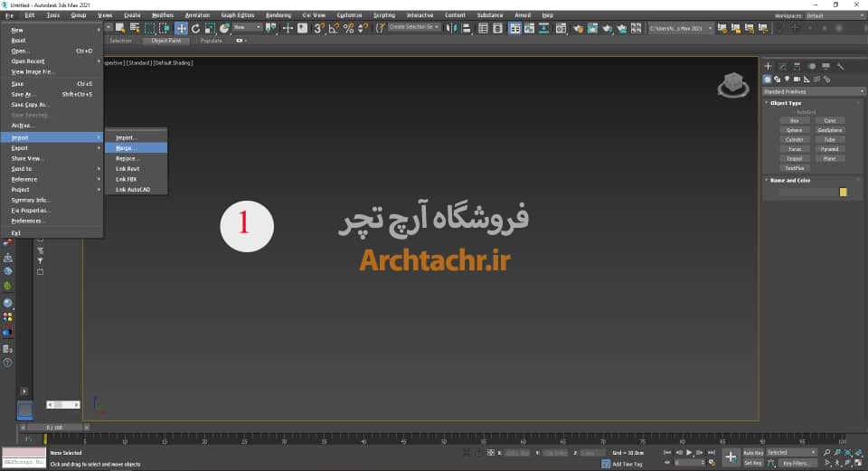This screenshot has height=471, width=868.
Task: Click Exit in the File menu
Action: (x=52, y=233)
